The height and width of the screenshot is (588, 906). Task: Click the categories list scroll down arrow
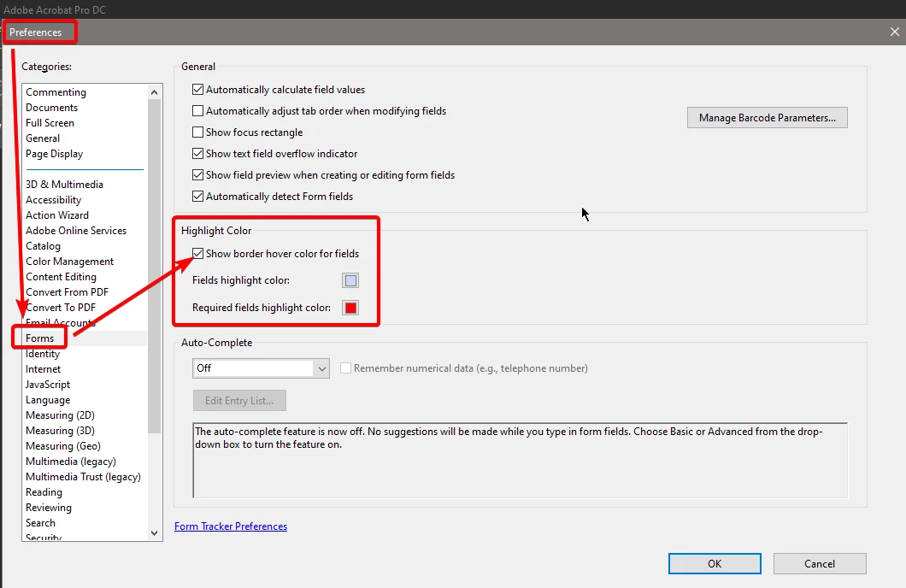154,533
